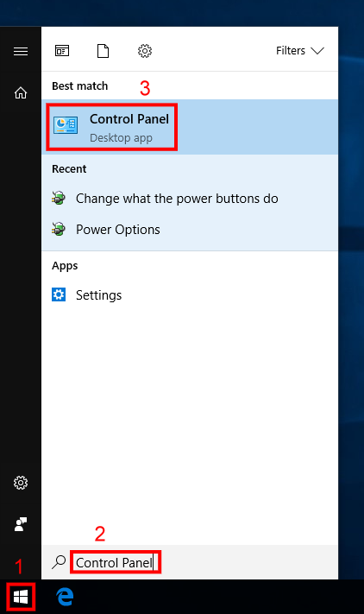Click the magnifying glass search icon
The height and width of the screenshot is (614, 364).
[x=59, y=562]
